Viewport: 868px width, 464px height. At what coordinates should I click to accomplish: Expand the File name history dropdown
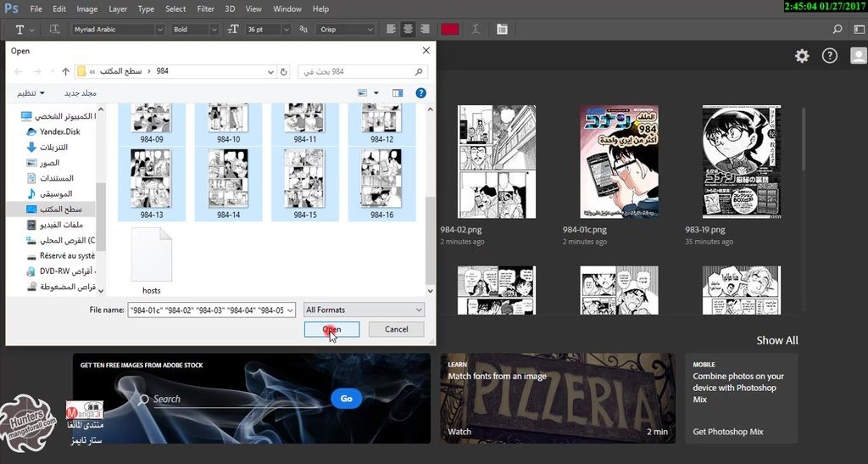click(290, 310)
